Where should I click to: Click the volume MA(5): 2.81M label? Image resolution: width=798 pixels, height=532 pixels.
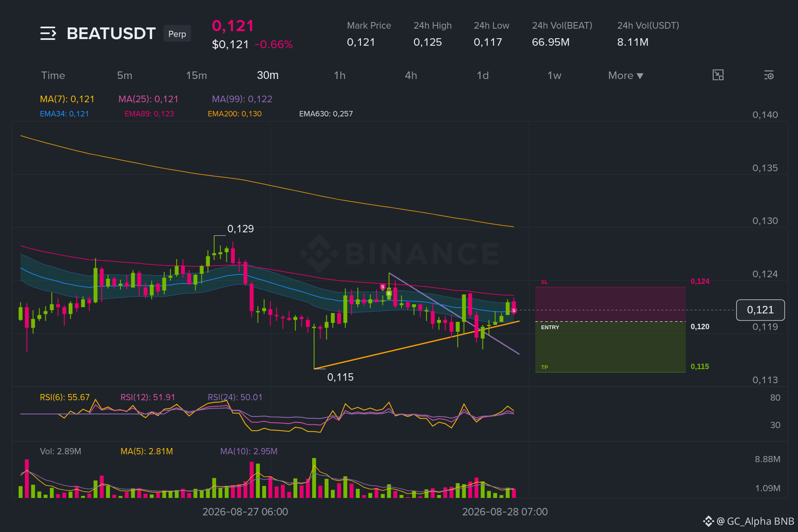[147, 451]
